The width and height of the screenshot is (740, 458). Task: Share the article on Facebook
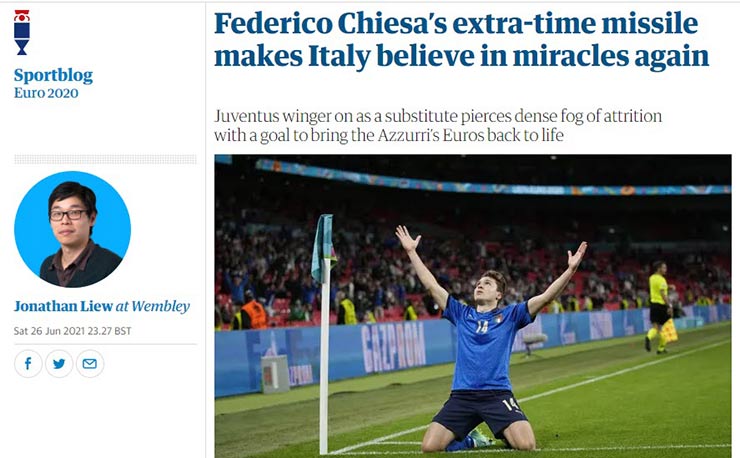28,363
